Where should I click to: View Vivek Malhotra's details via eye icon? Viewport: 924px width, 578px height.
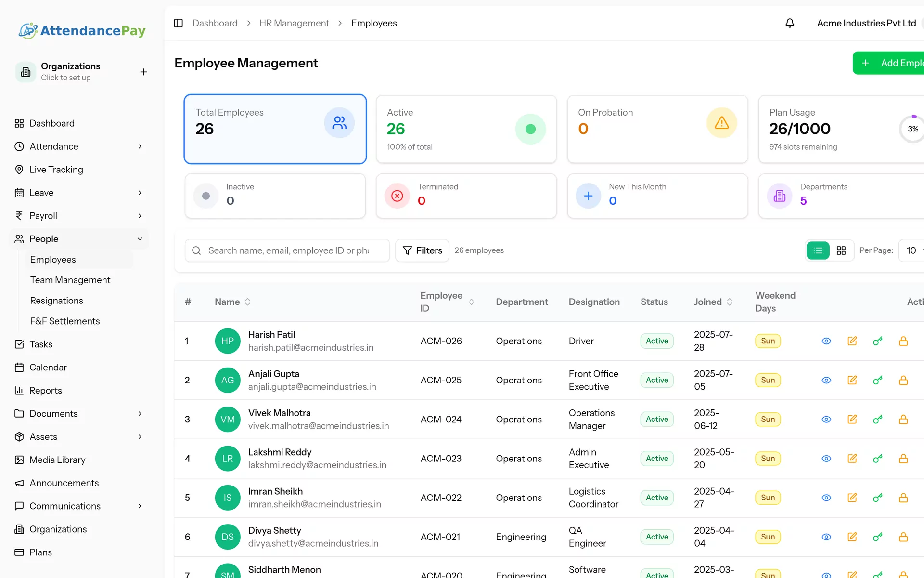826,419
